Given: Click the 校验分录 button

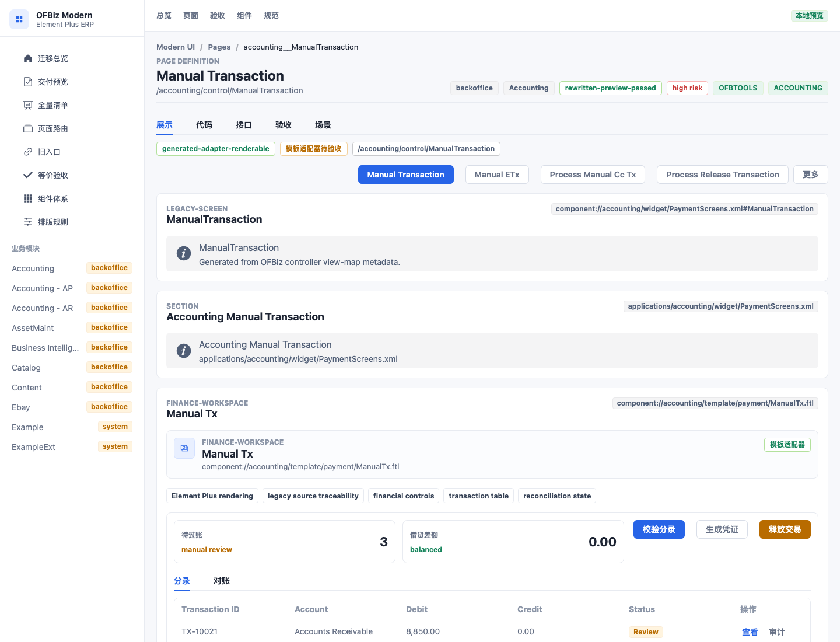Looking at the screenshot, I should click(x=659, y=529).
